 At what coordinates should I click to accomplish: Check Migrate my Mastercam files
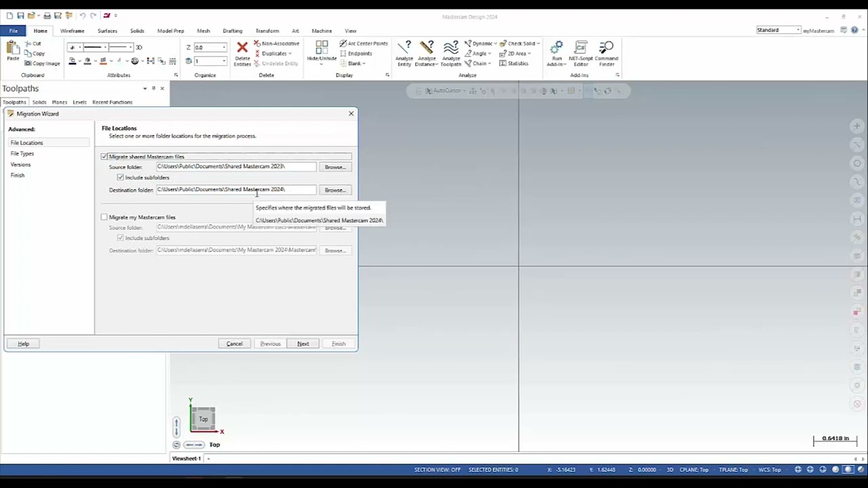[x=104, y=218]
